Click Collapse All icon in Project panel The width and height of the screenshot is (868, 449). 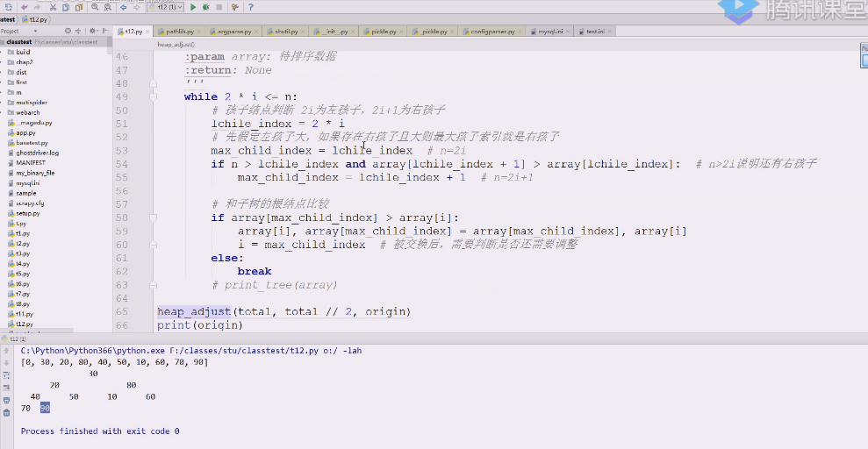77,31
